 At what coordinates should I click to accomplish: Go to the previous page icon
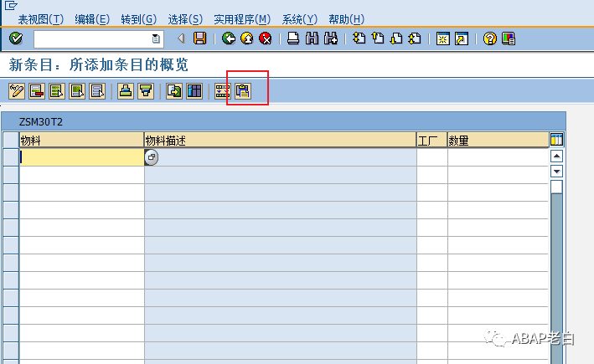tap(378, 38)
